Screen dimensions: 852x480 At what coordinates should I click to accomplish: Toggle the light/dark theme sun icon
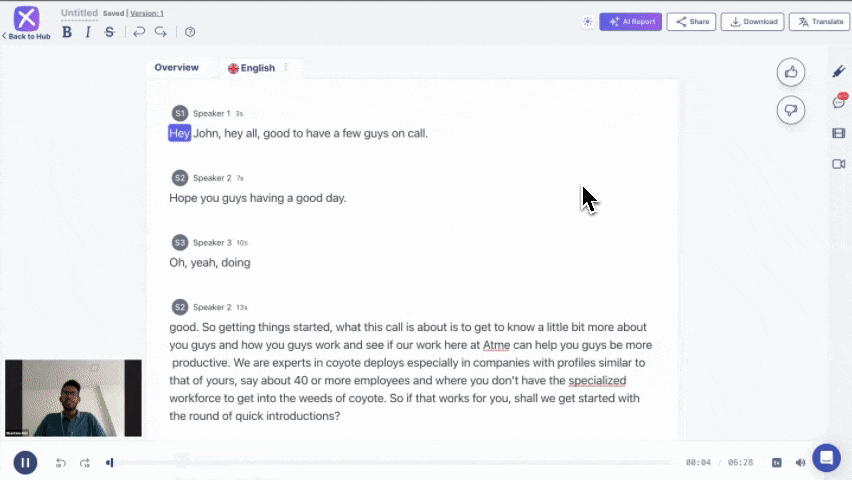click(x=588, y=22)
